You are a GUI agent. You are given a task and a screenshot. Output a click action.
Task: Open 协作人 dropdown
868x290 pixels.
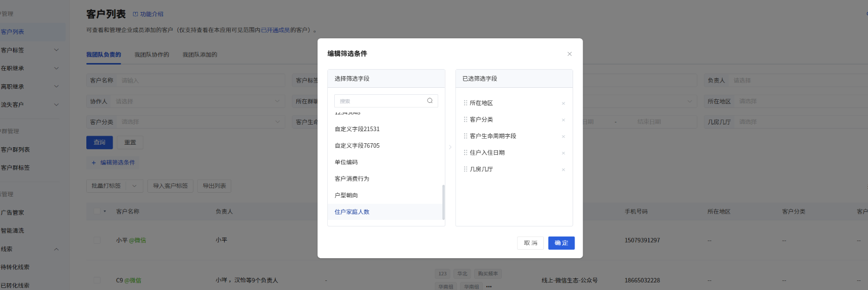tap(197, 101)
